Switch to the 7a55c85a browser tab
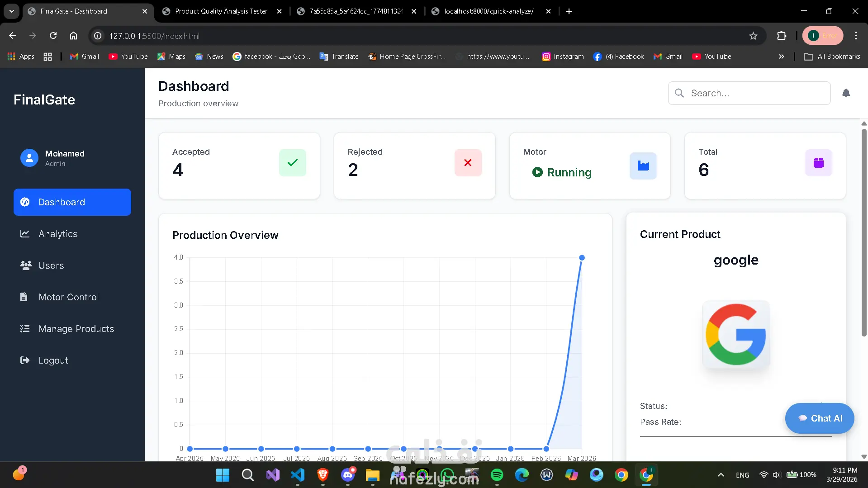Screen dimensions: 868x488 tap(356, 11)
